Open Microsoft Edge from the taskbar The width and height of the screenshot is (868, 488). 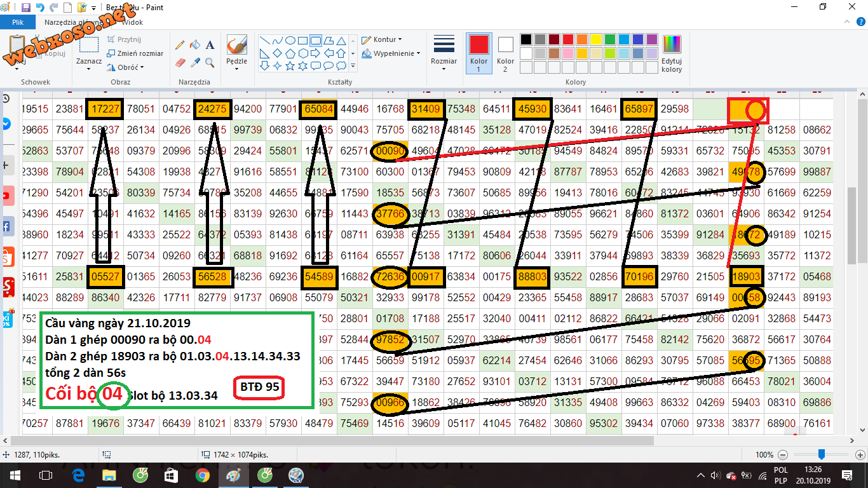tap(78, 475)
